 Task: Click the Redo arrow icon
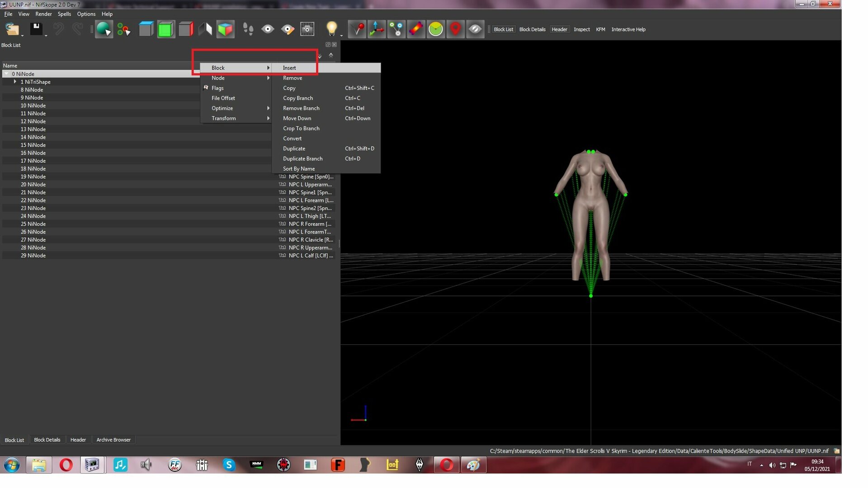77,29
